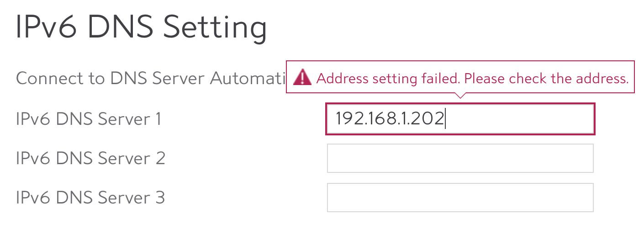The image size is (644, 225).
Task: Focus the IPv6 DNS Server 1 field
Action: 460,119
